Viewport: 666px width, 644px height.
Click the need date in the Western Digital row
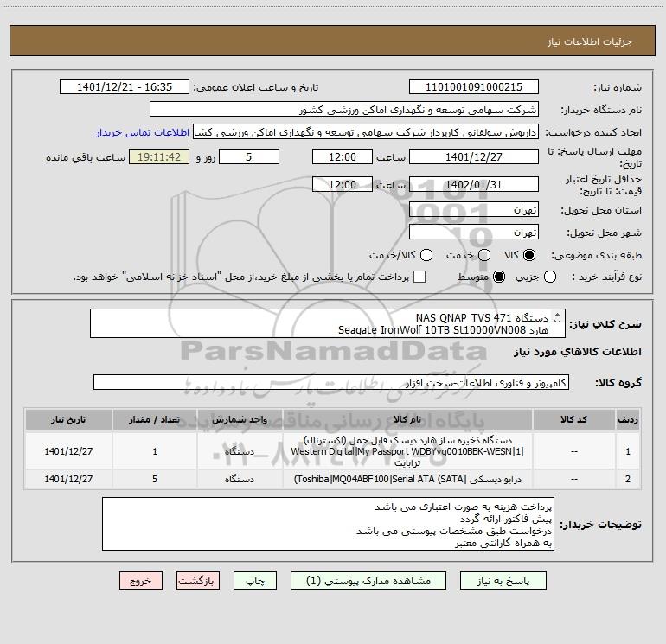(68, 451)
